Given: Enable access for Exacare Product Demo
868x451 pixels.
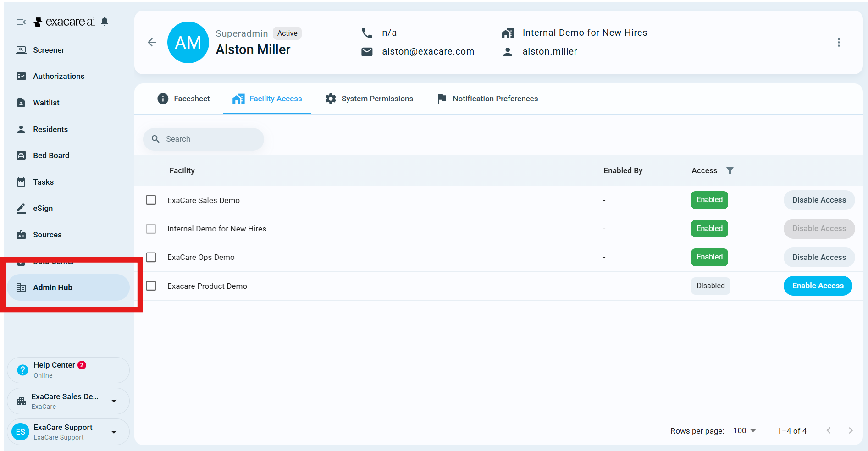Looking at the screenshot, I should 818,286.
